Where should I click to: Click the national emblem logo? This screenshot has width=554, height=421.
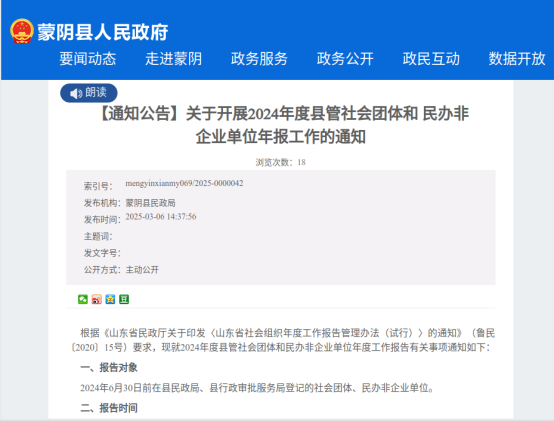click(x=22, y=31)
